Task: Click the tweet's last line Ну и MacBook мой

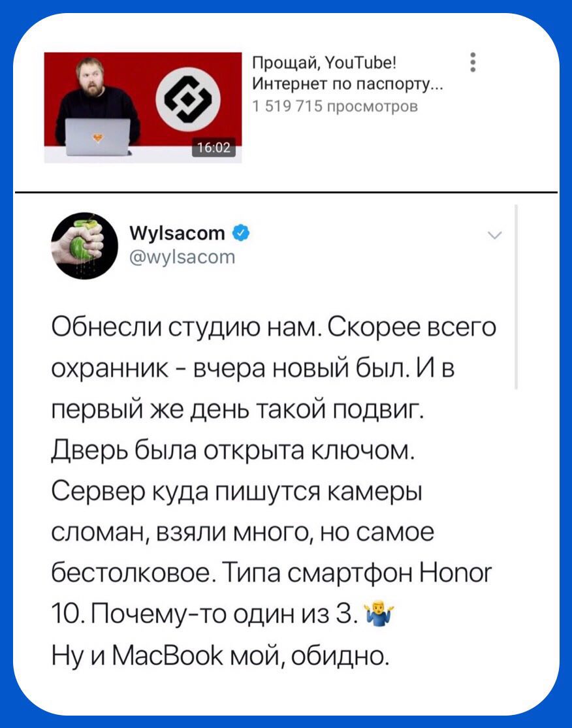Action: coord(218,654)
